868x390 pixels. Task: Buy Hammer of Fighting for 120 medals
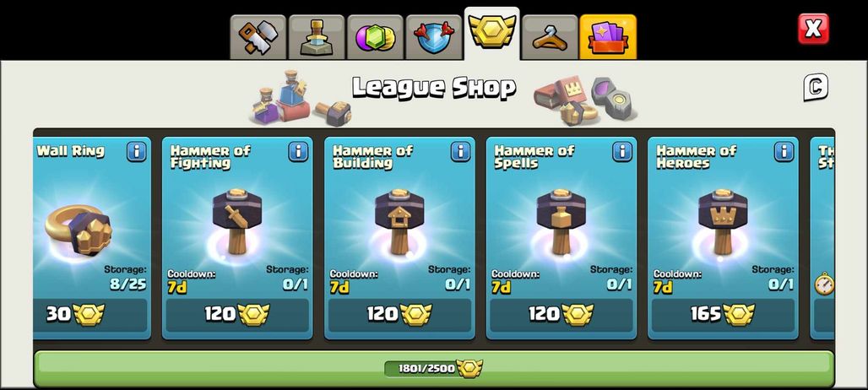pos(237,315)
